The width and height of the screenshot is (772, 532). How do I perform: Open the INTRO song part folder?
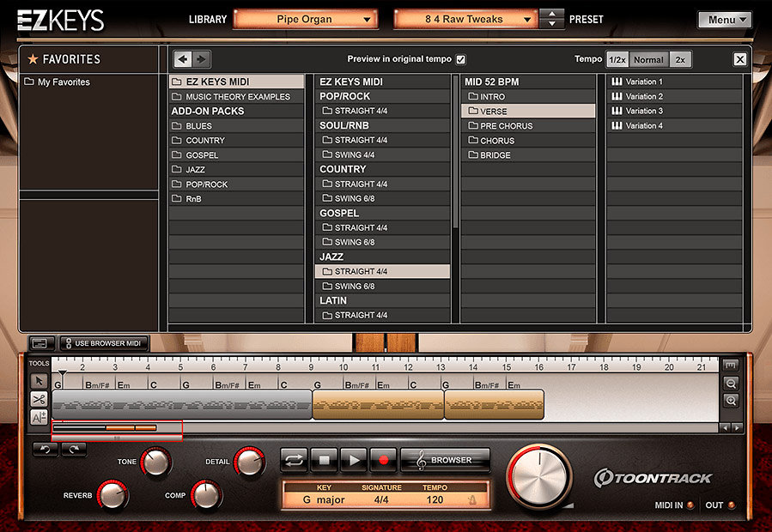tap(528, 96)
